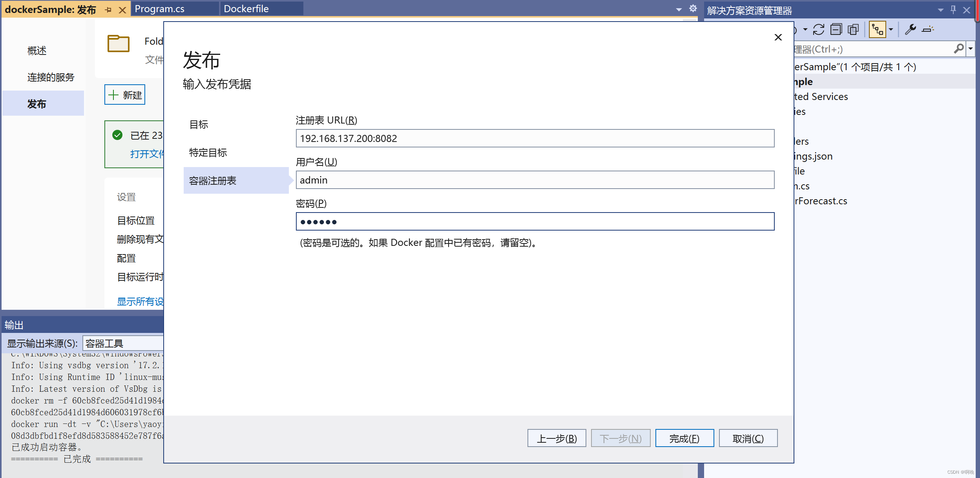The height and width of the screenshot is (478, 980).
Task: Open properties via the wrench icon
Action: pyautogui.click(x=911, y=29)
